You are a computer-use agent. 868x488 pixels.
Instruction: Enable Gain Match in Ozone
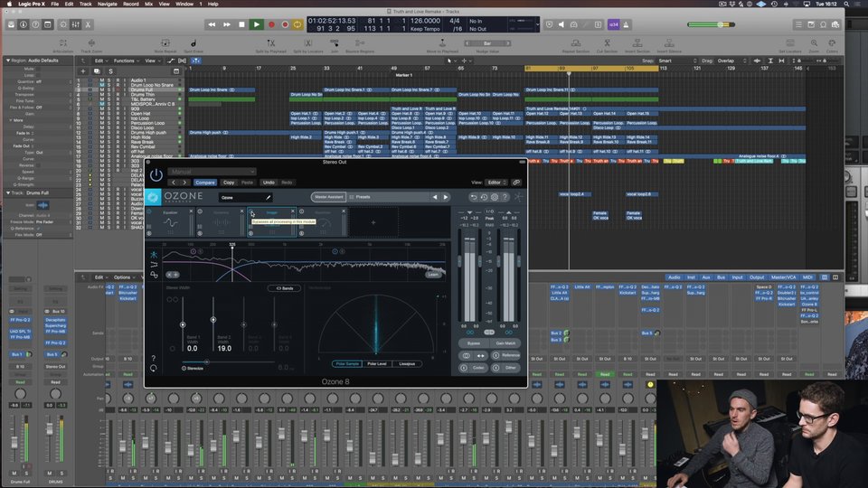coord(505,343)
